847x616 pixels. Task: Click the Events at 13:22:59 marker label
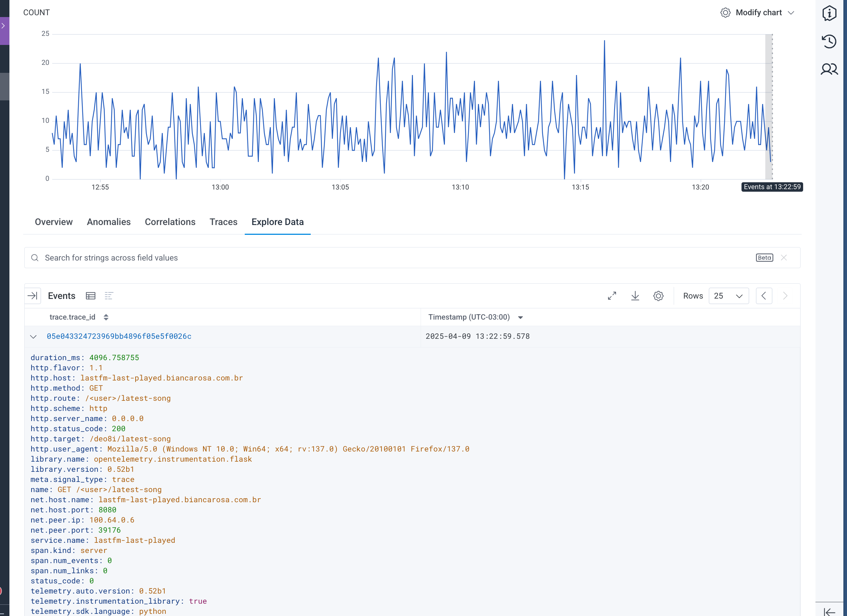tap(772, 187)
